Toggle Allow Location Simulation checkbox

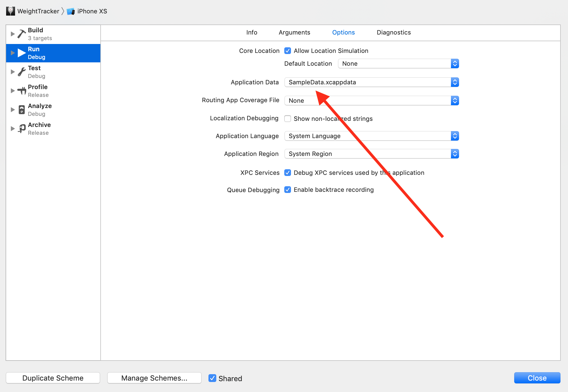288,51
